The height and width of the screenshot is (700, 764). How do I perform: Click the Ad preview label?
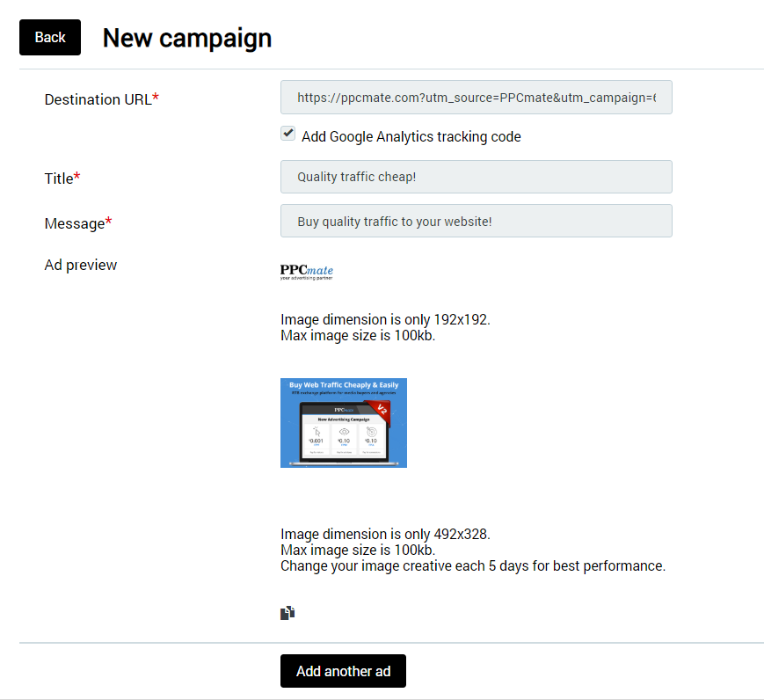(80, 265)
